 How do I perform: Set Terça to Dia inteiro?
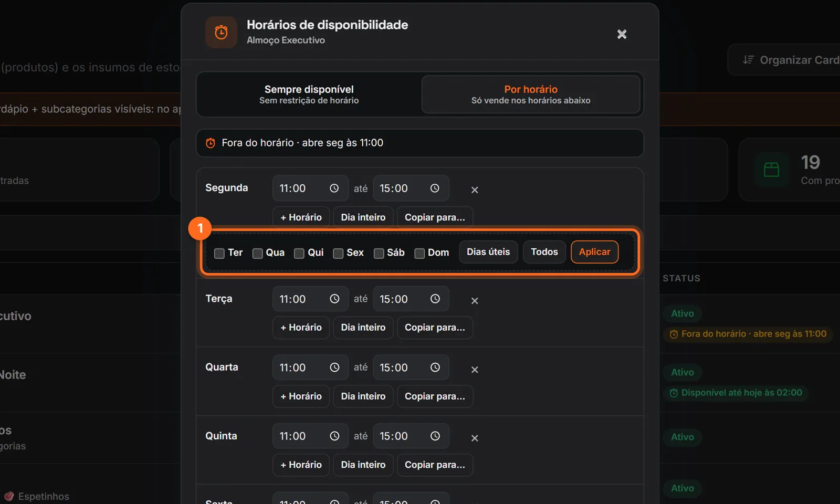(x=363, y=328)
